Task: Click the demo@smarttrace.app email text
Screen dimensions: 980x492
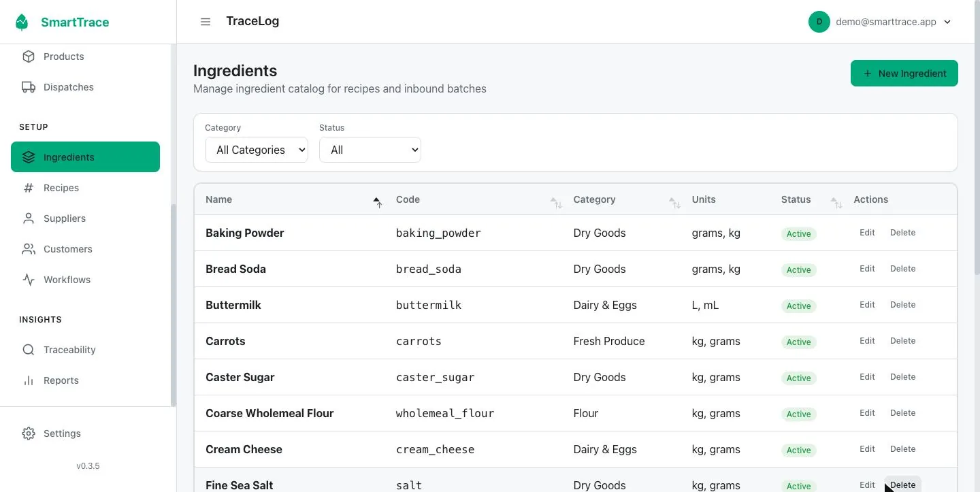Action: (886, 22)
